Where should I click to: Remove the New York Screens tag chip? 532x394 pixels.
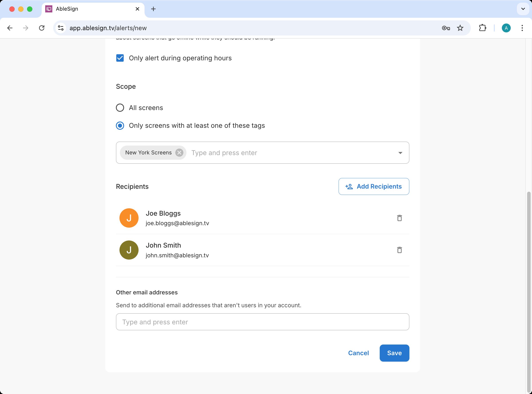[179, 153]
